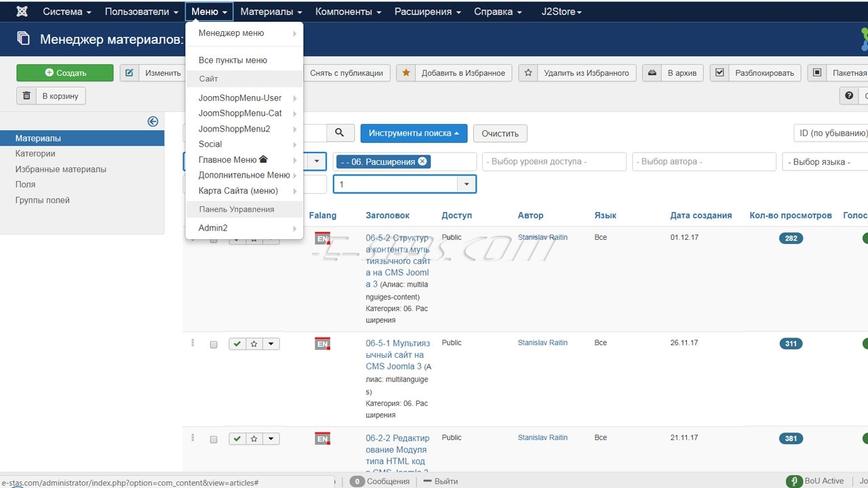Click the 'В архив' toolbar button
This screenshot has height=488, width=868.
(x=673, y=73)
